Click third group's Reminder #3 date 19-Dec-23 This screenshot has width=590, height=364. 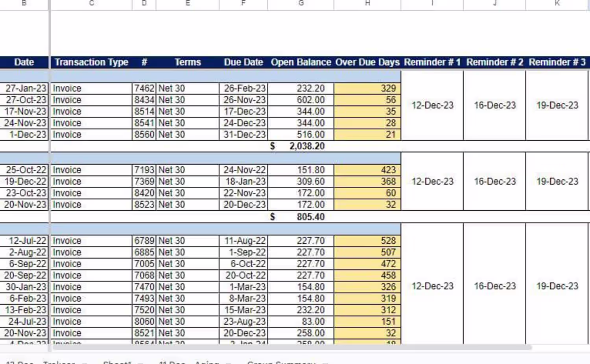[557, 286]
